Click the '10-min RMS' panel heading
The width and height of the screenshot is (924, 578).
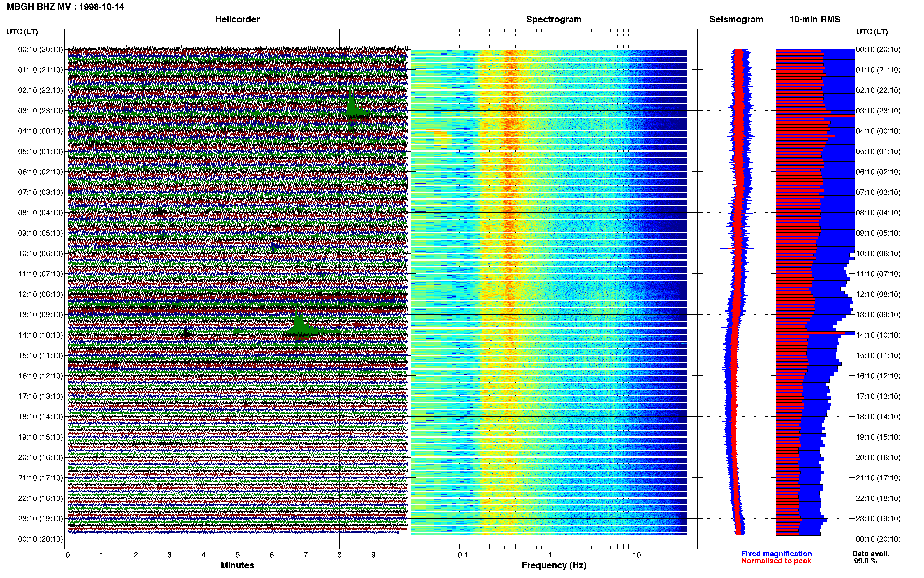tap(815, 20)
